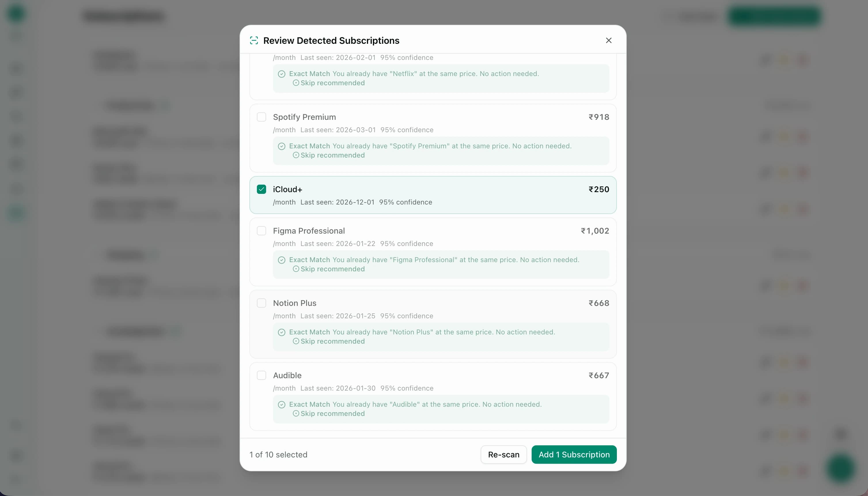Click the check-circle icon on Figma exact match
The height and width of the screenshot is (496, 868).
(x=282, y=260)
